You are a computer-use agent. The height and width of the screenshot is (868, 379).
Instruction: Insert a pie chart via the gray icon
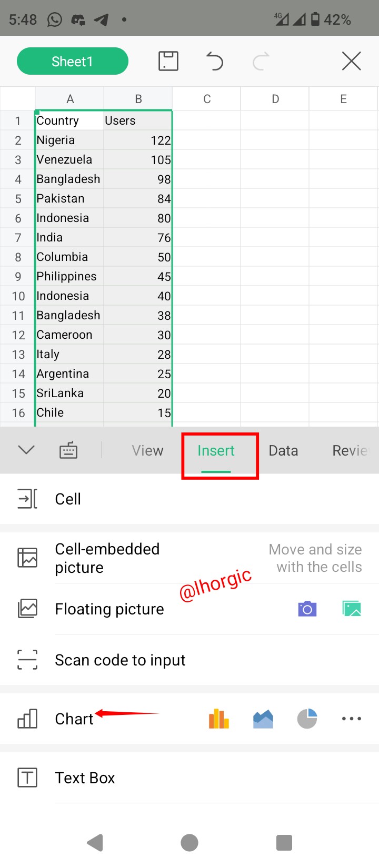pyautogui.click(x=307, y=719)
